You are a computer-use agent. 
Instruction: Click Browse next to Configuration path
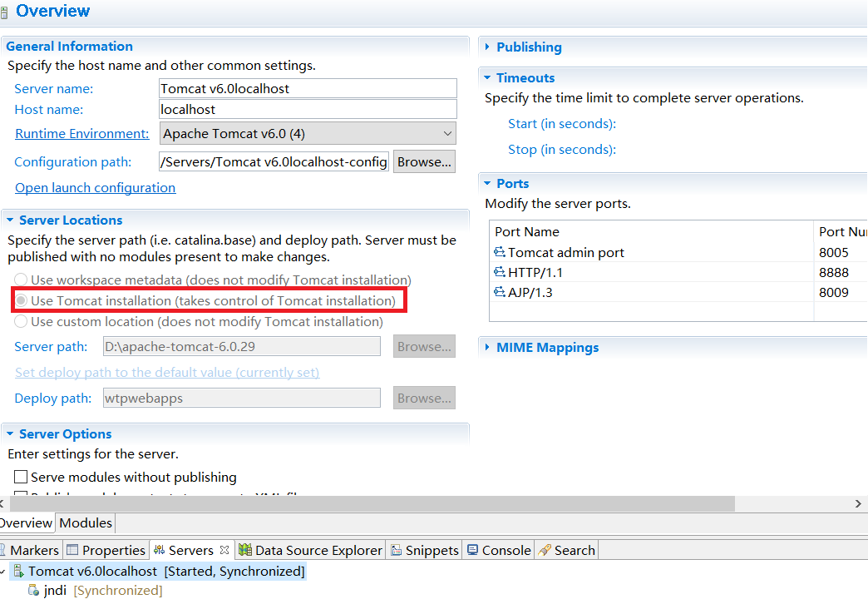[x=424, y=161]
